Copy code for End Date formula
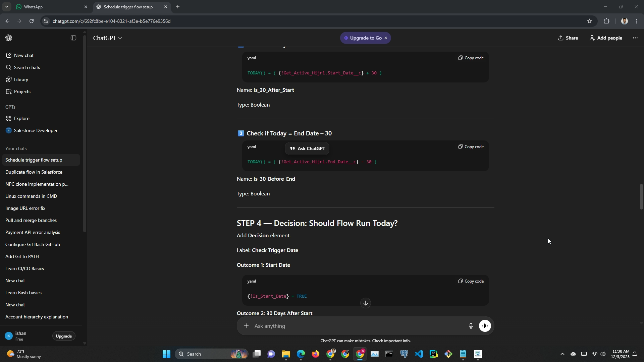Viewport: 644px width, 362px height. pos(471,147)
